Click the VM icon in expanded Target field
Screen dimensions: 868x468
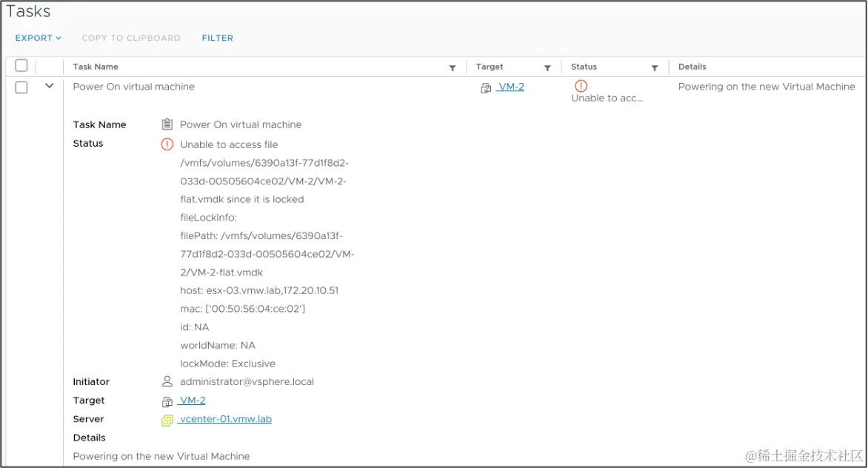167,401
